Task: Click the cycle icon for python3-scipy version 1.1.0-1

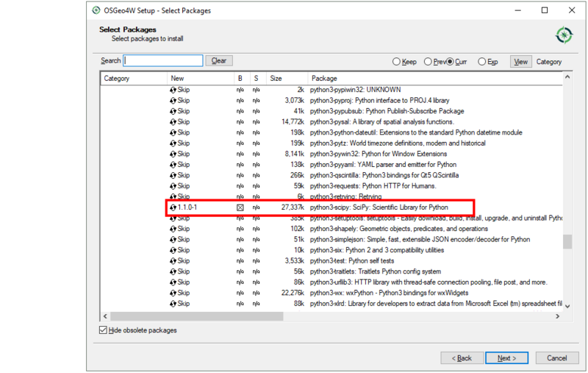Action: (173, 207)
